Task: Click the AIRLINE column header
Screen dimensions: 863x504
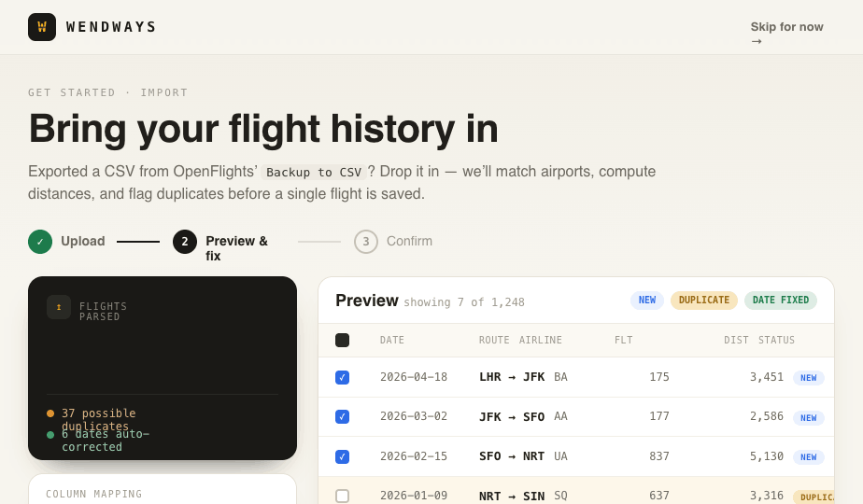Action: [541, 340]
